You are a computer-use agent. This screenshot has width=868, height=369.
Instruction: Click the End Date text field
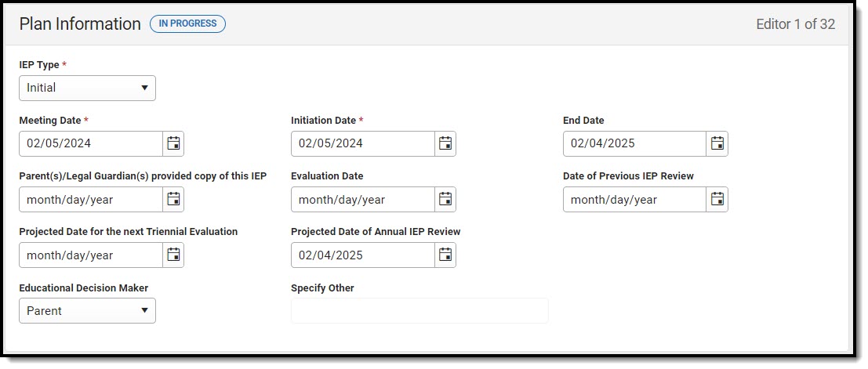pos(635,144)
